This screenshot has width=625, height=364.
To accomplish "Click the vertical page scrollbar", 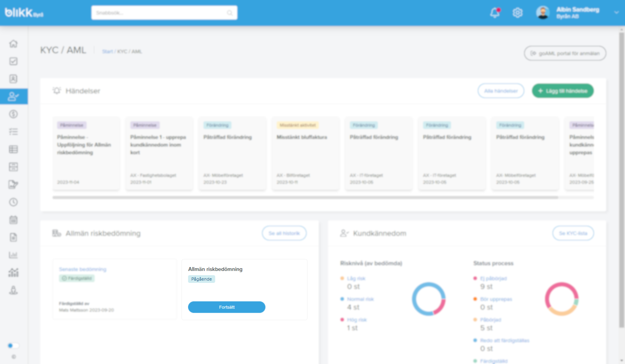I will 622,180.
